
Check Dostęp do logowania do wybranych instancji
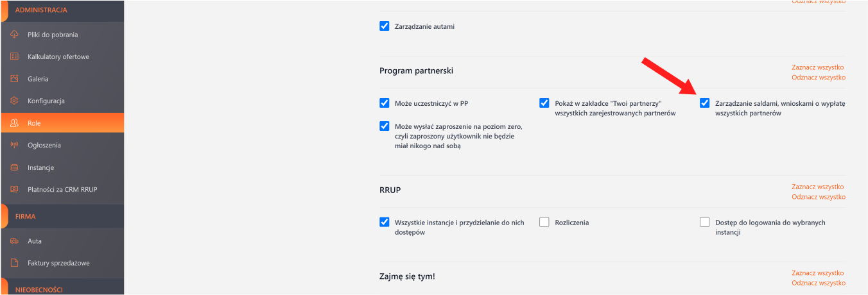[704, 223]
